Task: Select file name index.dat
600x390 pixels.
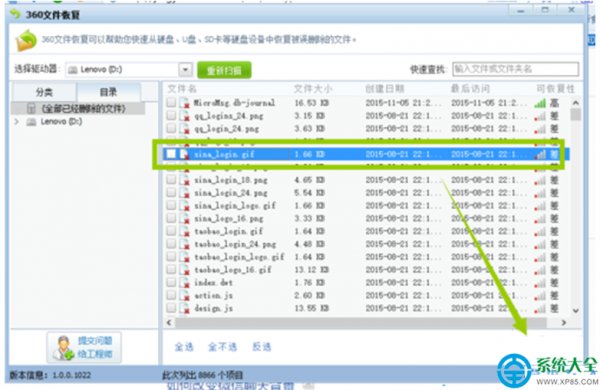Action: point(213,282)
